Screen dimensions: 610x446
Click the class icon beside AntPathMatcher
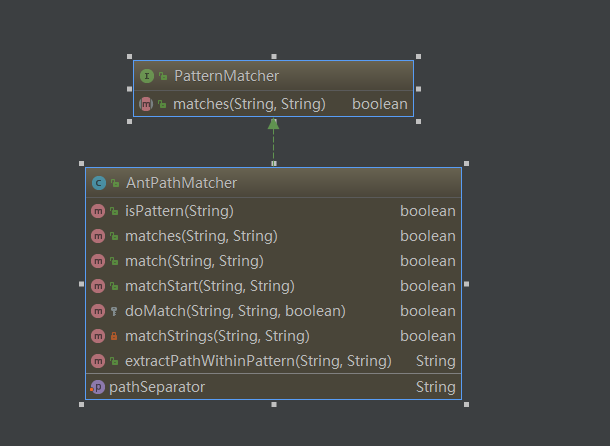tap(99, 183)
